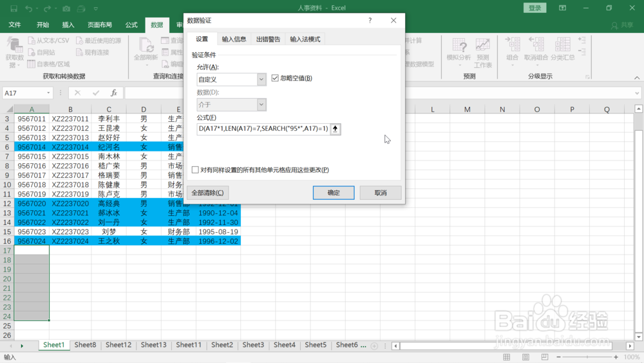This screenshot has width=644, height=363.
Task: Open Recent Sources (最近使用的源)
Action: tap(99, 40)
